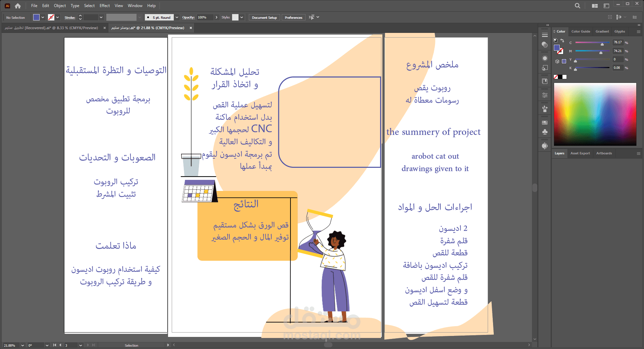Click the out-of-gamut cube warning icon
Image resolution: width=644 pixels, height=349 pixels.
pyautogui.click(x=557, y=61)
